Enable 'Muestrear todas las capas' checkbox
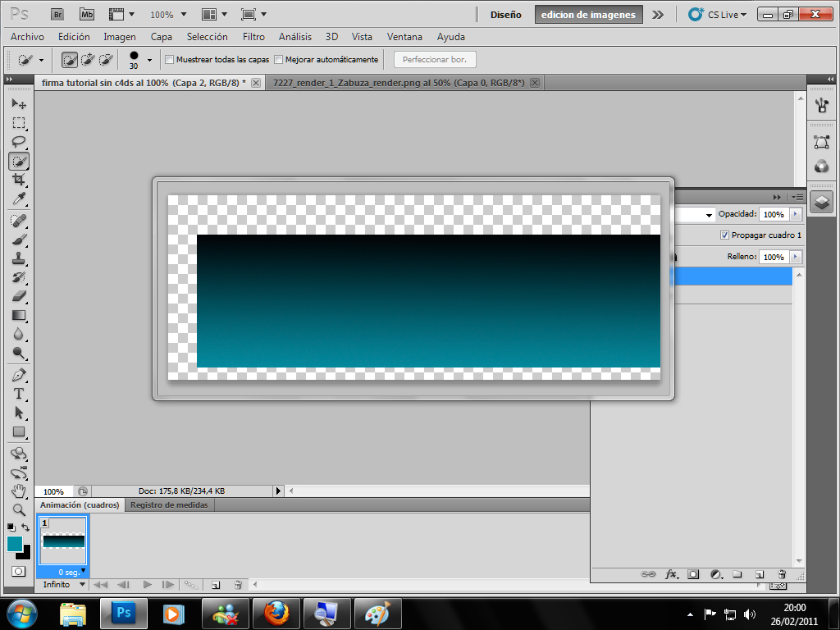840x630 pixels. pyautogui.click(x=169, y=59)
